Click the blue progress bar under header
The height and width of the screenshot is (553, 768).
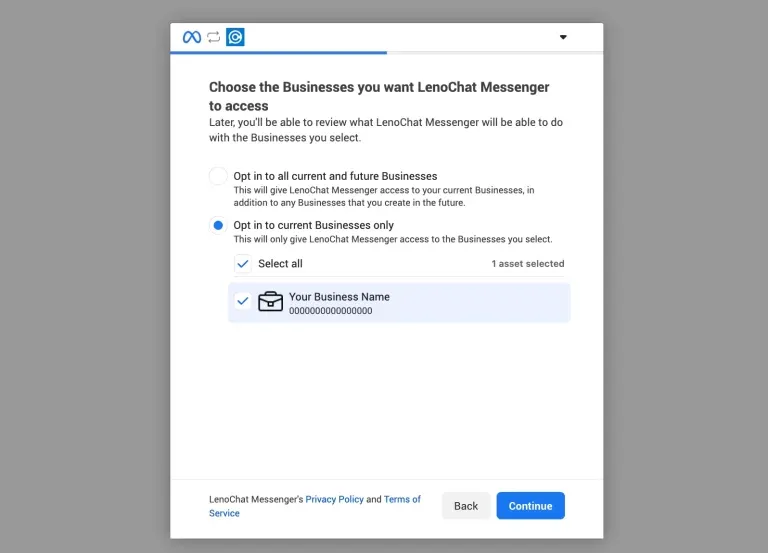pos(279,52)
